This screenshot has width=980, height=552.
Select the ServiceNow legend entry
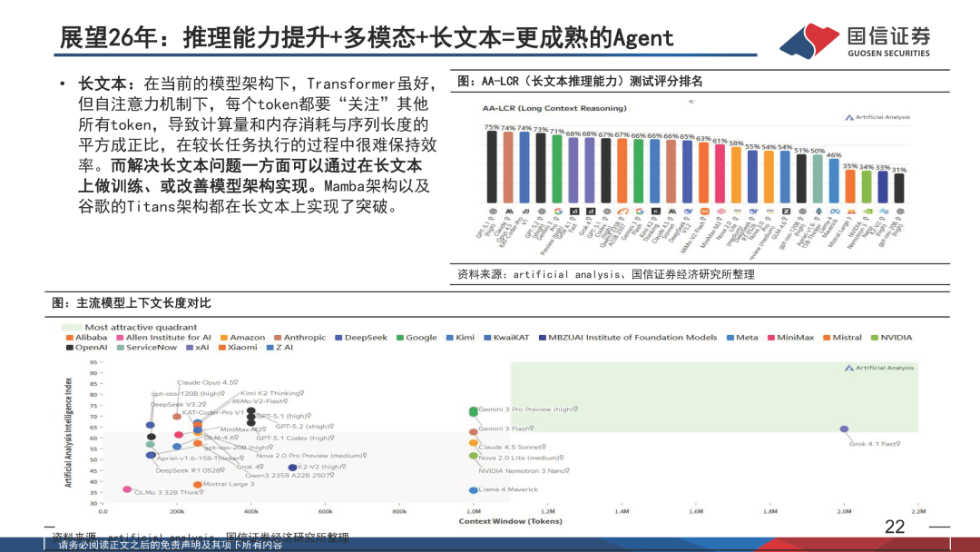(x=147, y=348)
